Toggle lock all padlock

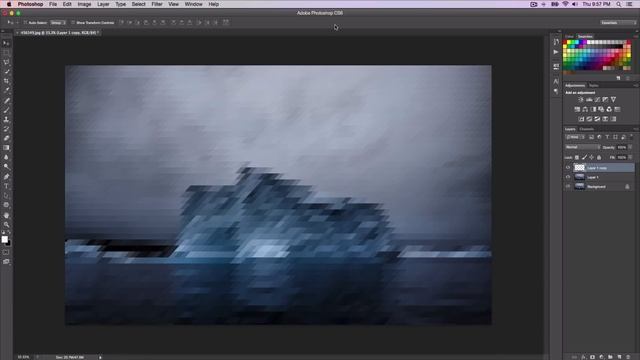599,157
